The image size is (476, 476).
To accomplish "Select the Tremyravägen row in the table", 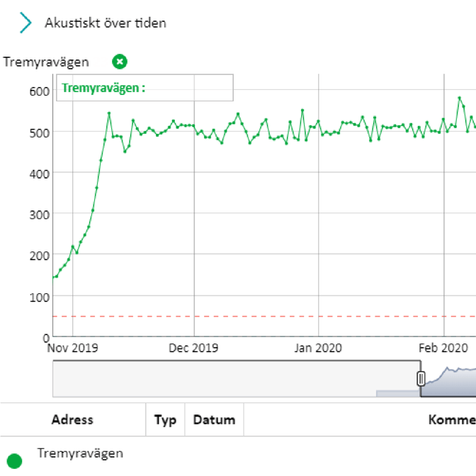I will click(x=80, y=453).
